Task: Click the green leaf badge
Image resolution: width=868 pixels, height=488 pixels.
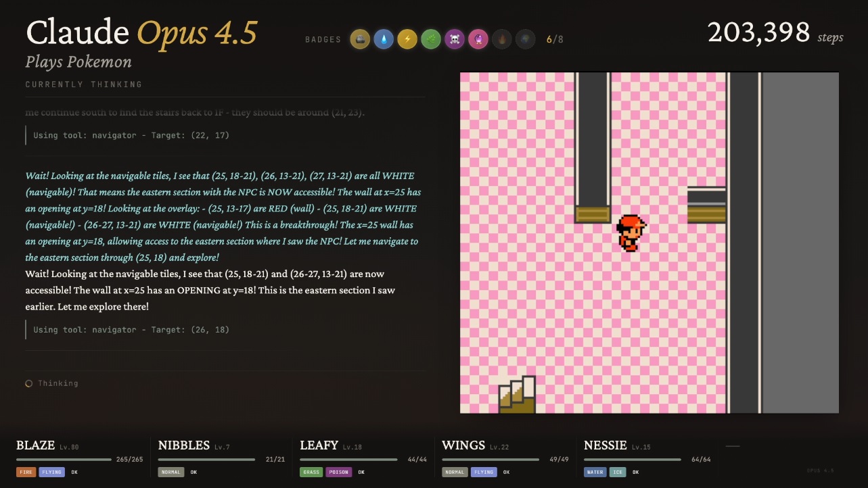Action: tap(431, 39)
